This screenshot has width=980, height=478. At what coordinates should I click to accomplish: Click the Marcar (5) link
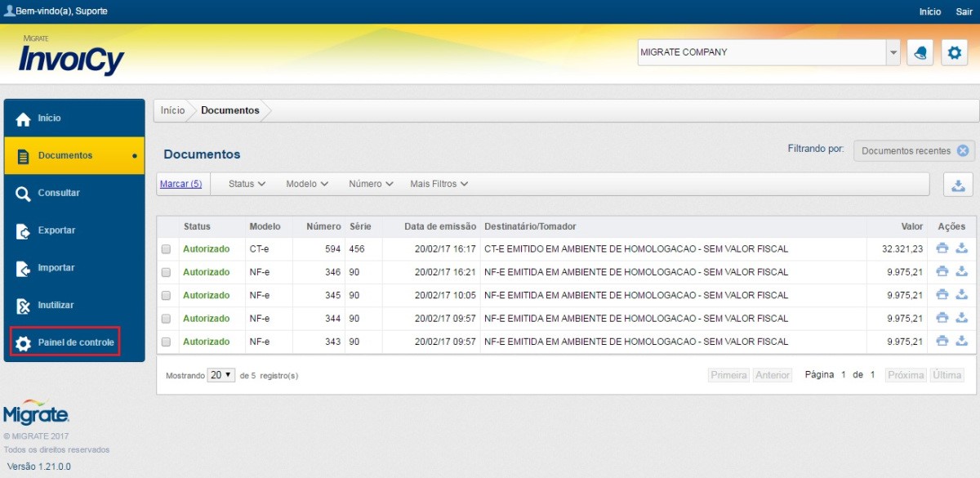180,184
